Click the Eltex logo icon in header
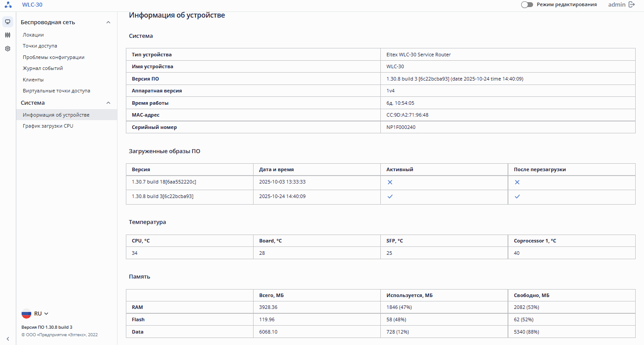 (8, 5)
